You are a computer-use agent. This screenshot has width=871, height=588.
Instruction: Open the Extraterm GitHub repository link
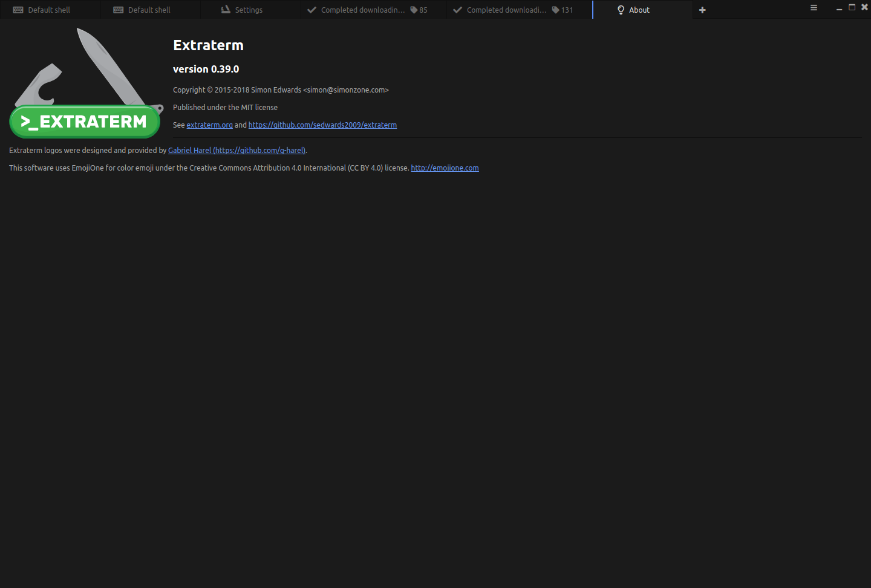click(322, 125)
